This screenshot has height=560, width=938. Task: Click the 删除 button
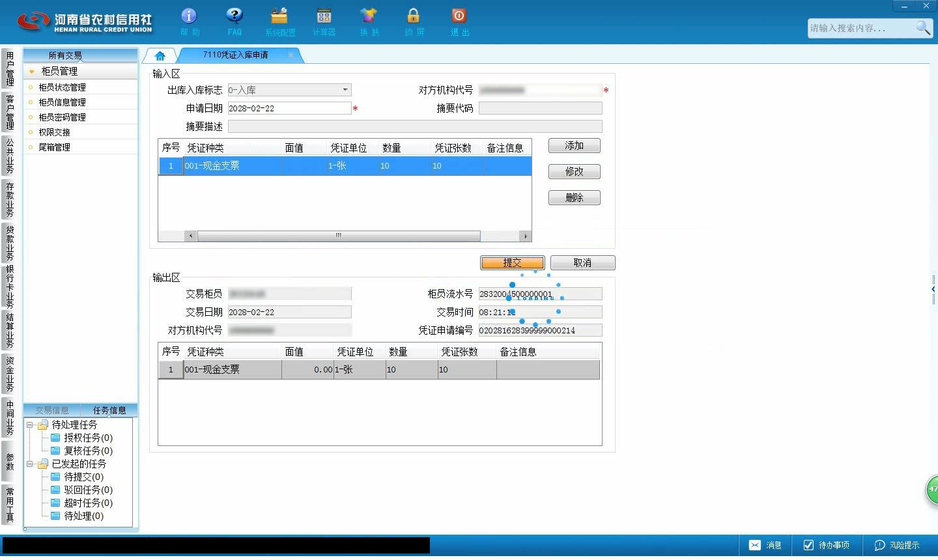pos(574,198)
